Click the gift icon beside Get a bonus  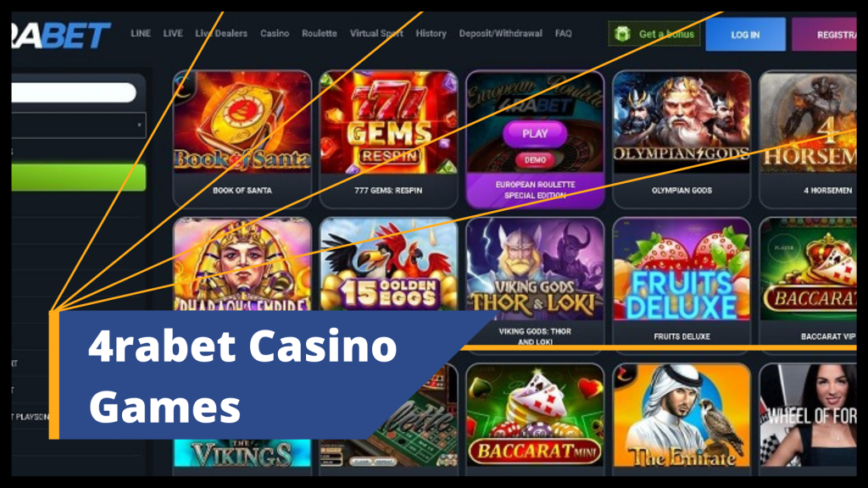tap(622, 34)
